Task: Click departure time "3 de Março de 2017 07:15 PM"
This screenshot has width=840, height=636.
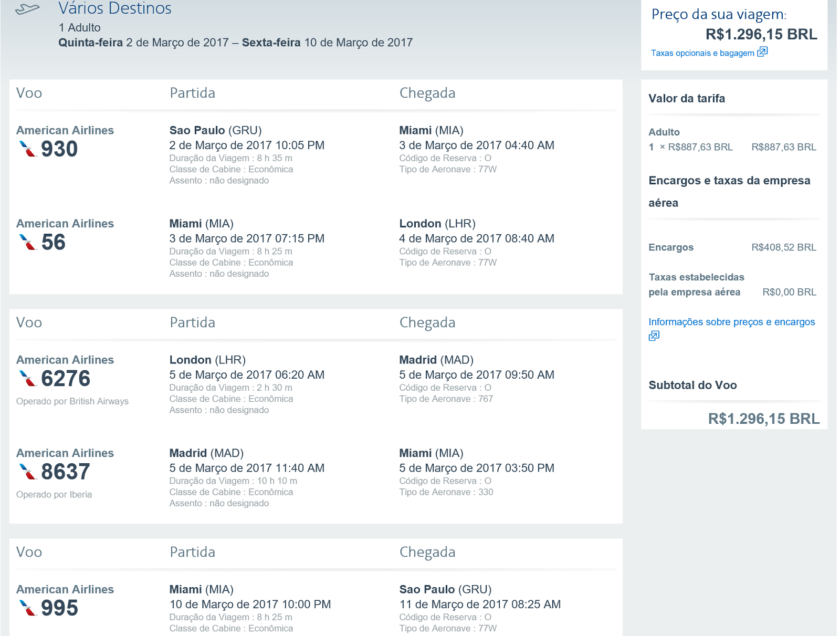Action: (247, 238)
